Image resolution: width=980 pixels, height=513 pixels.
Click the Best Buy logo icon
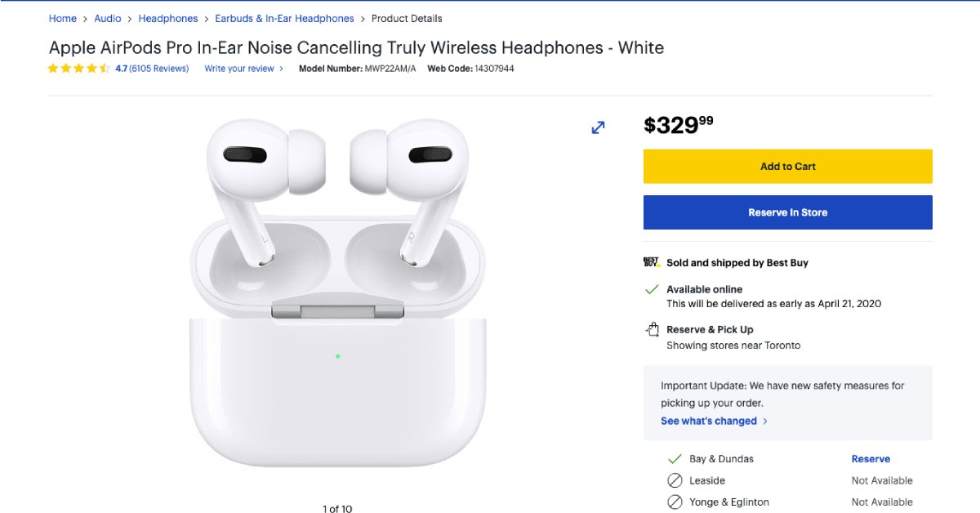tap(651, 262)
